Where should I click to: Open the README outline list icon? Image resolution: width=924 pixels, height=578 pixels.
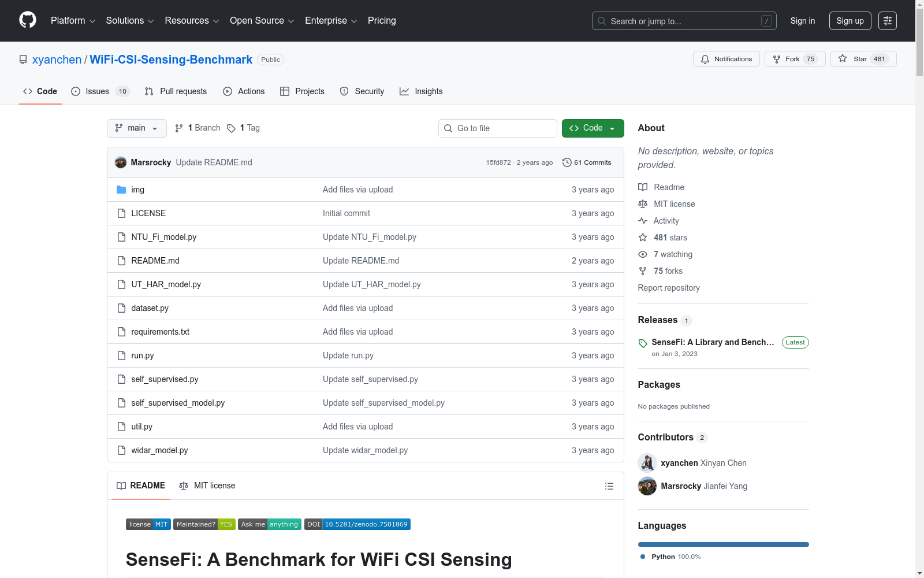(x=609, y=486)
